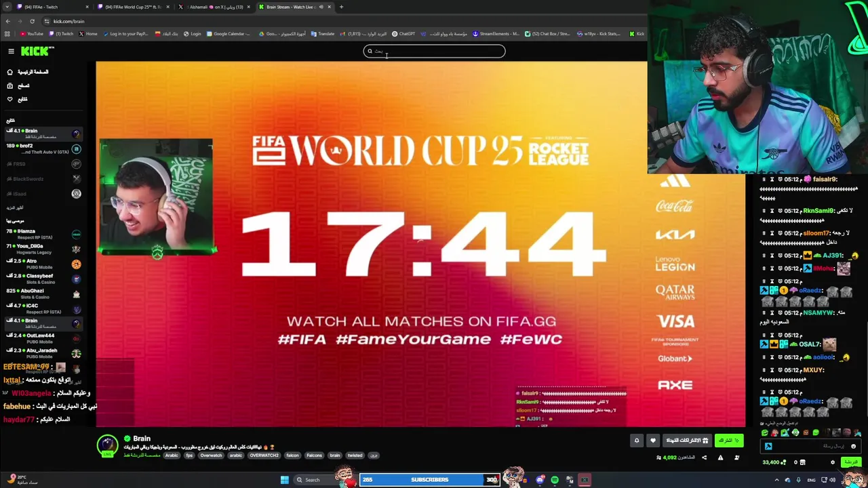Screen dimensions: 868x488
Task: Open the YouTube bookmark
Action: pyautogui.click(x=32, y=34)
